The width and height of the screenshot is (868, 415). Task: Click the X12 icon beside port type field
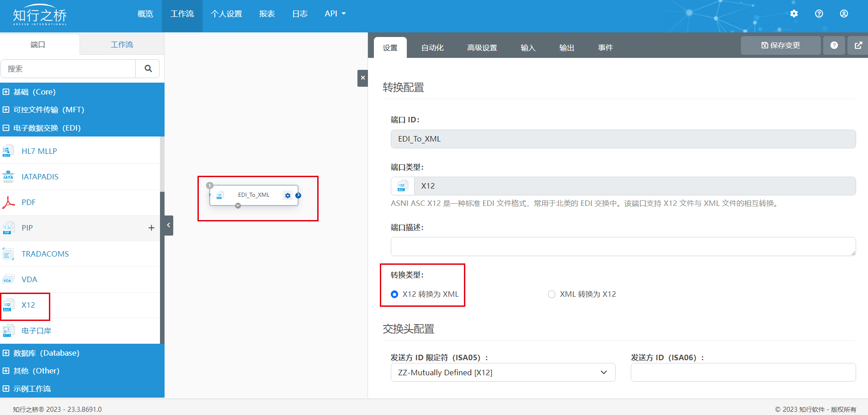pyautogui.click(x=402, y=186)
